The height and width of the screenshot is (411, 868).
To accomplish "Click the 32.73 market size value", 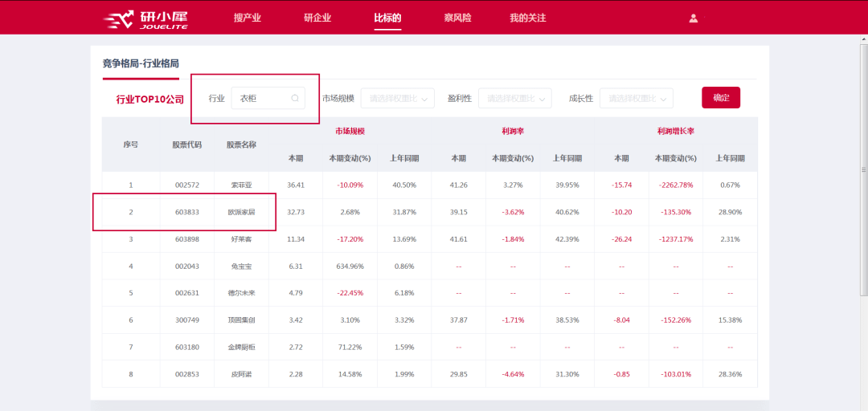I will (296, 213).
